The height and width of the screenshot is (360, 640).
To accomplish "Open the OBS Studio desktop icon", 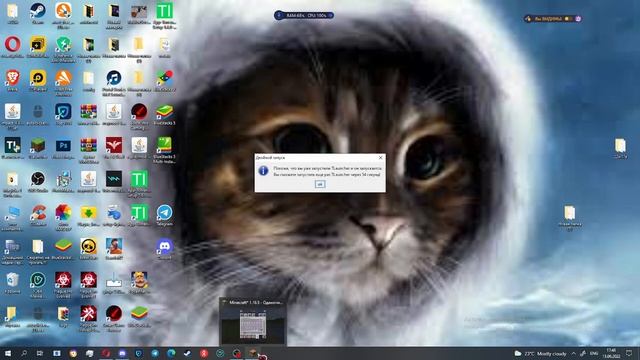I will pos(38,182).
